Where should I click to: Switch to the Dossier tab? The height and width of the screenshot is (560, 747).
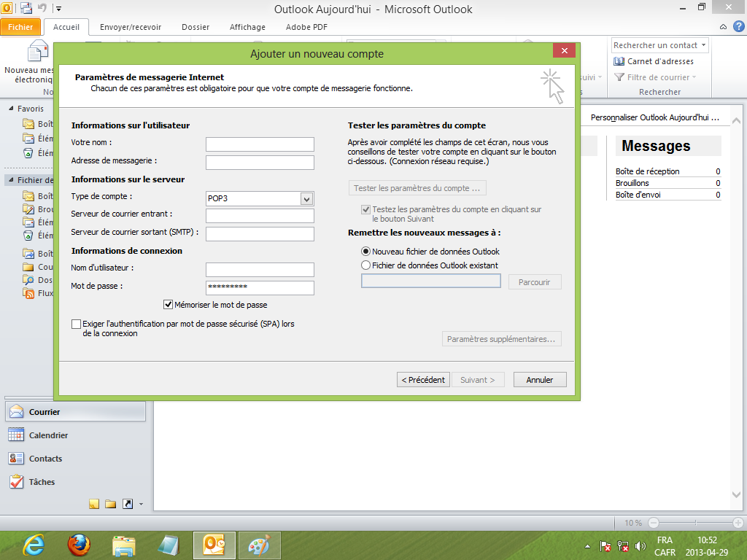pos(196,27)
